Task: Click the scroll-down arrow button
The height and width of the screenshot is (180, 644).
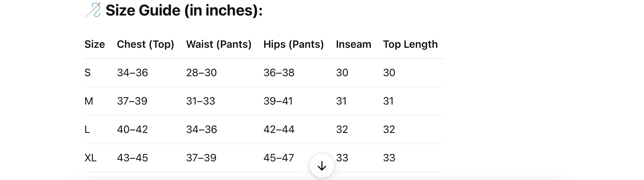Action: [322, 166]
